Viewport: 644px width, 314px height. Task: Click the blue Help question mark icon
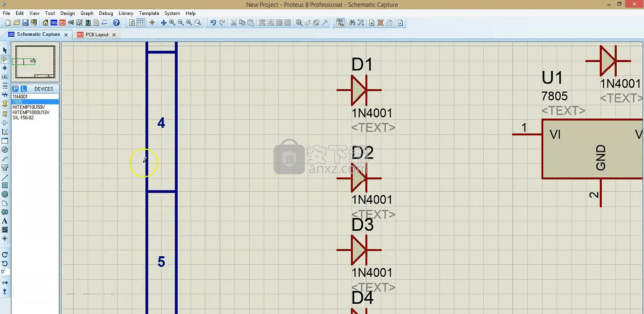[116, 23]
